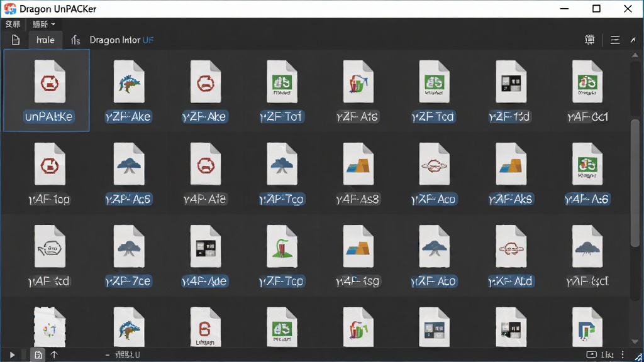Click the vertical scrollbar thumb
The image size is (644, 362).
coord(635,184)
